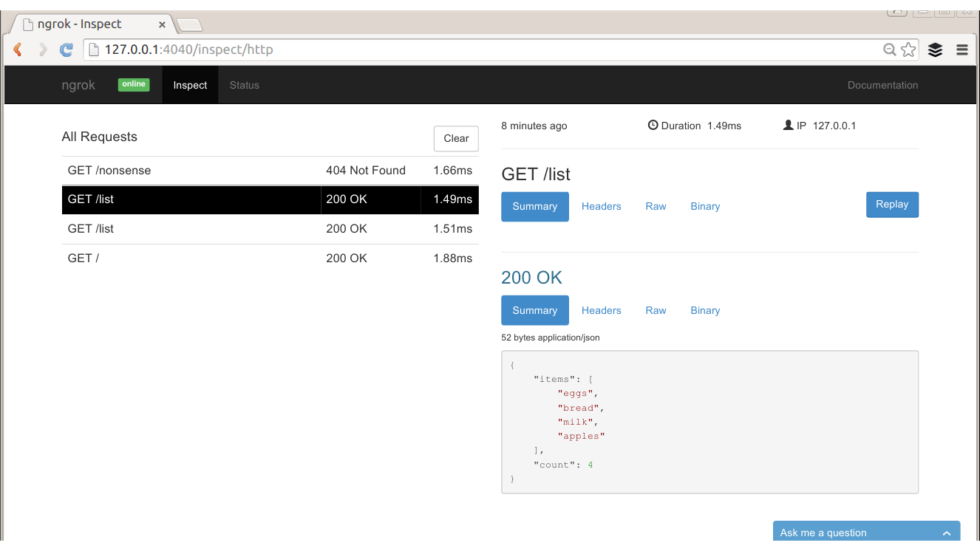Click the ngrok brand link
The image size is (980, 551).
click(x=78, y=85)
